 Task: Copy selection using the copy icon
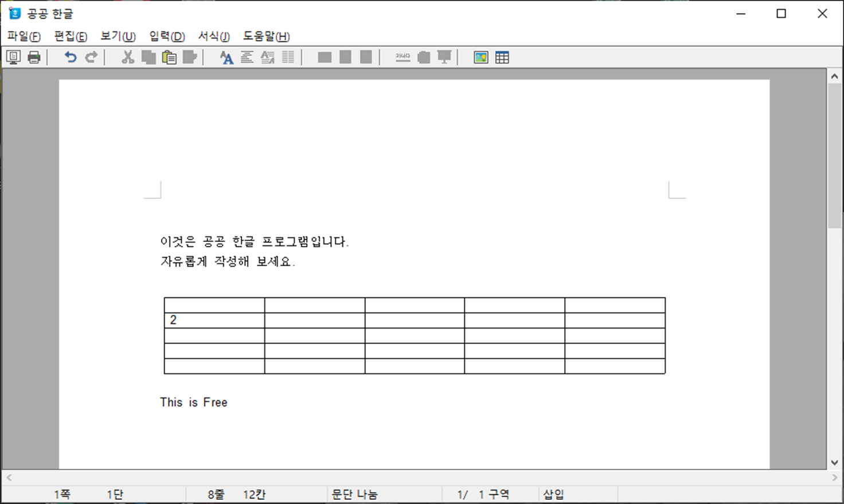pos(149,57)
